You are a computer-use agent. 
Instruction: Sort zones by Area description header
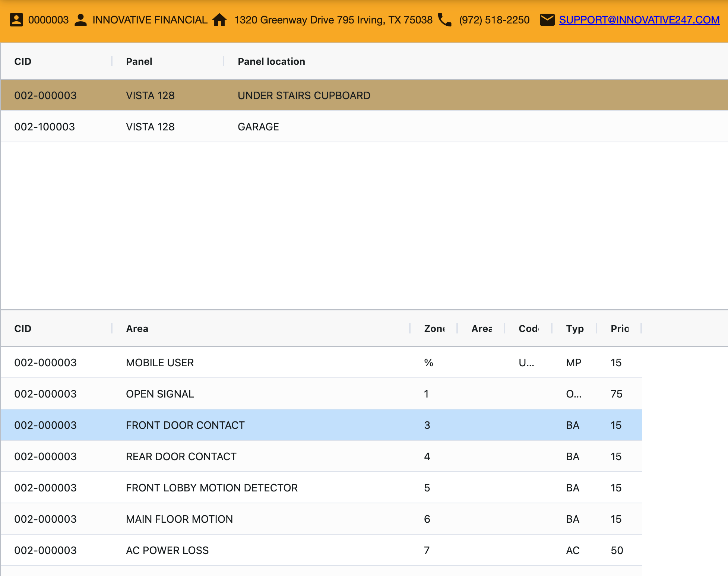[x=137, y=329]
